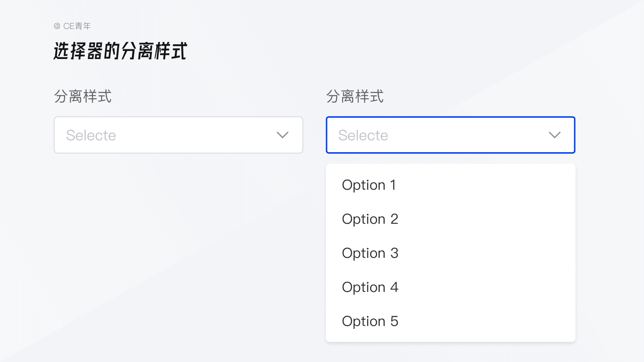
Task: Click the @ symbol before CE青年
Action: (57, 26)
